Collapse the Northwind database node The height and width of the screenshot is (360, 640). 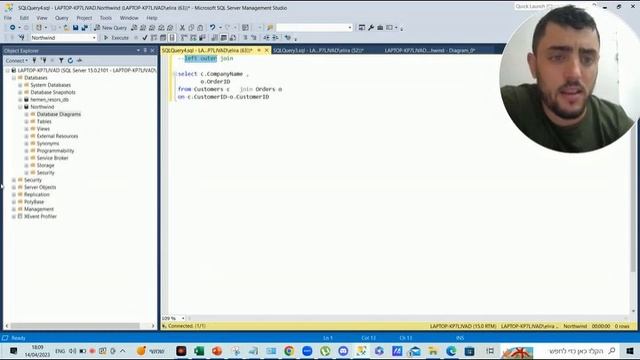point(20,107)
